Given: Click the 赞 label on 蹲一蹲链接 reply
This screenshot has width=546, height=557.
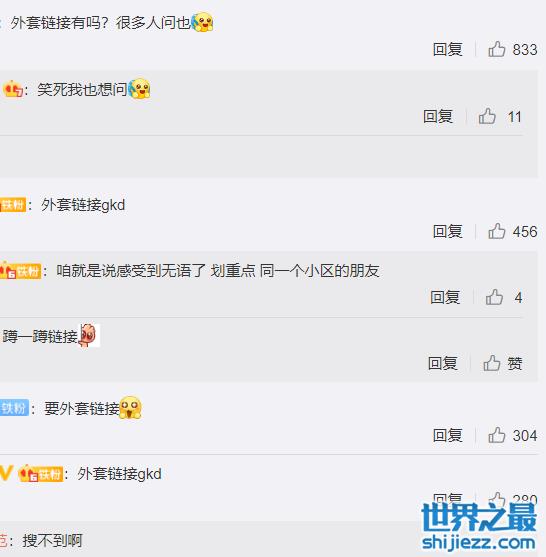Looking at the screenshot, I should [515, 363].
